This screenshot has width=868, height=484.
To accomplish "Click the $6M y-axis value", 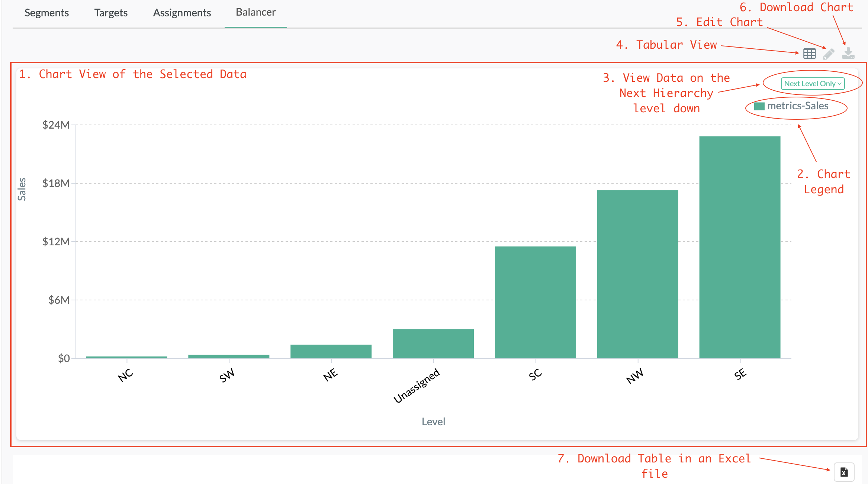I will click(x=59, y=300).
